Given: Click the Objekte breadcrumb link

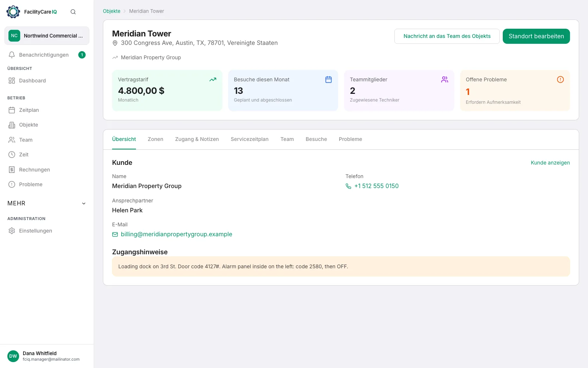Looking at the screenshot, I should 112,11.
